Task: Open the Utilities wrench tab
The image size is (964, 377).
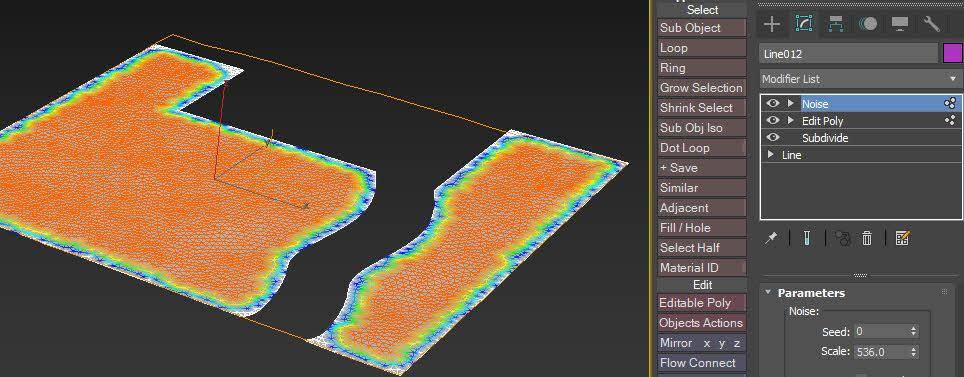Action: pos(932,24)
